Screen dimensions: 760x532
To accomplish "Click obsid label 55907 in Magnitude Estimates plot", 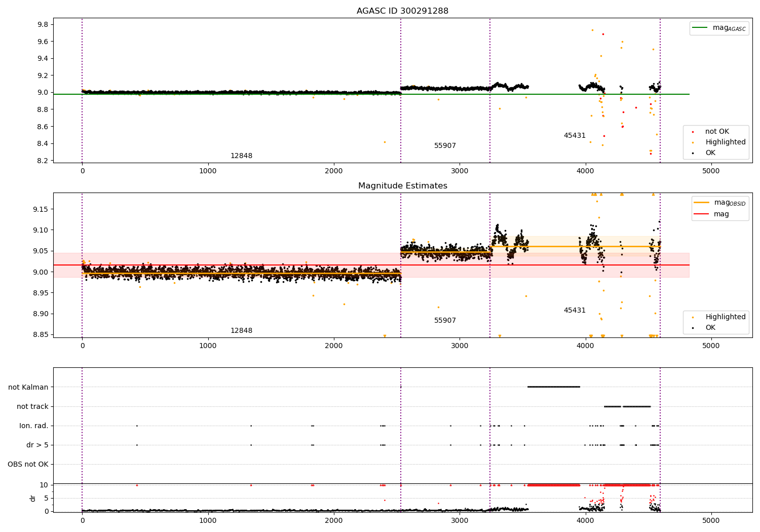I will coord(445,321).
